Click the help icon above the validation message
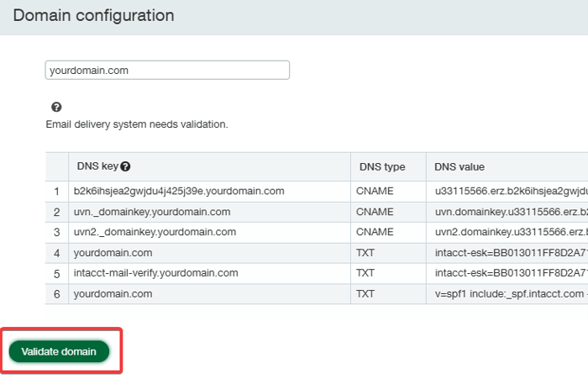The image size is (588, 384). (x=56, y=108)
